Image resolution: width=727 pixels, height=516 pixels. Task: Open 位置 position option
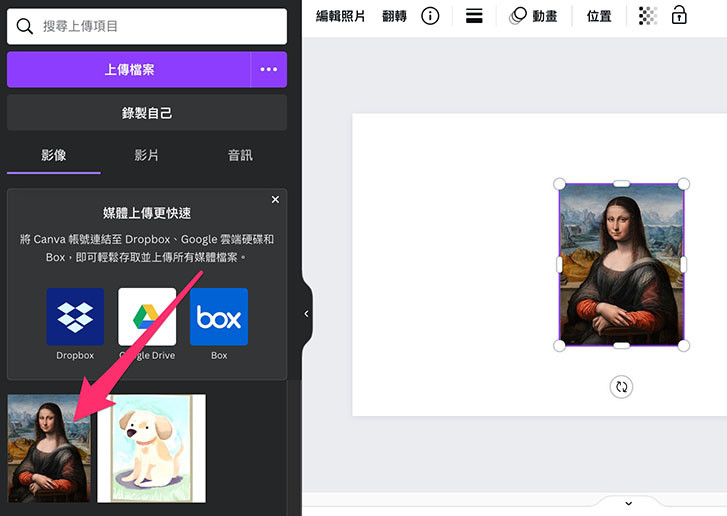click(x=599, y=16)
